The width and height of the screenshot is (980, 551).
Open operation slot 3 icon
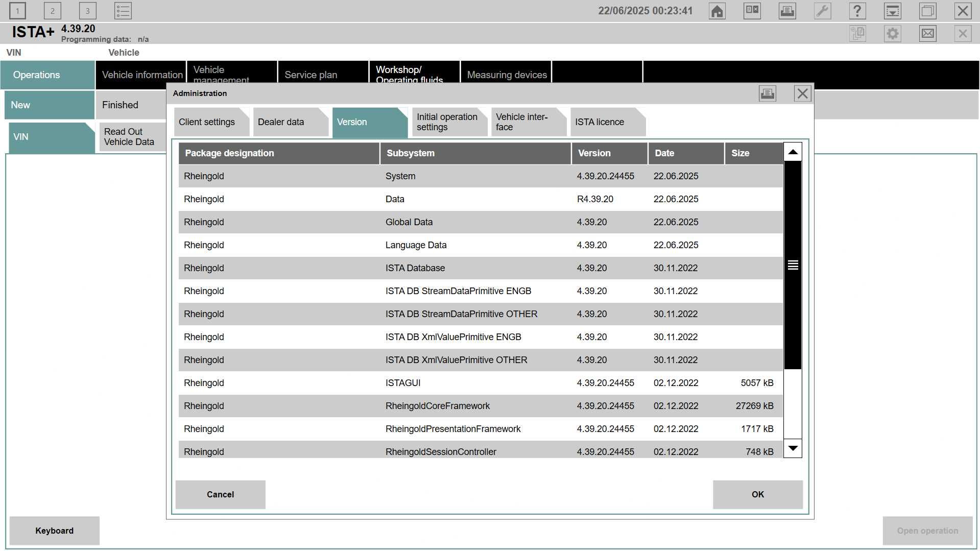point(88,11)
